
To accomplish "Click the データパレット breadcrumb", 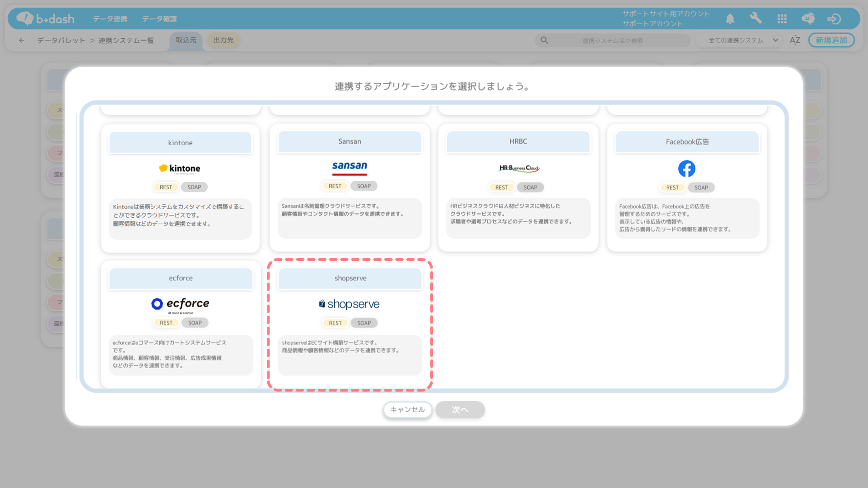I will pos(62,40).
